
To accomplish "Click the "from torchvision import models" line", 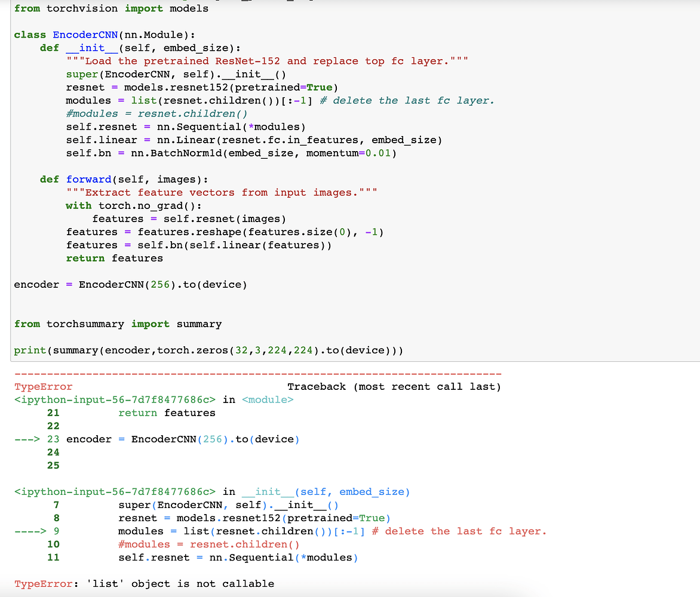I will point(111,8).
